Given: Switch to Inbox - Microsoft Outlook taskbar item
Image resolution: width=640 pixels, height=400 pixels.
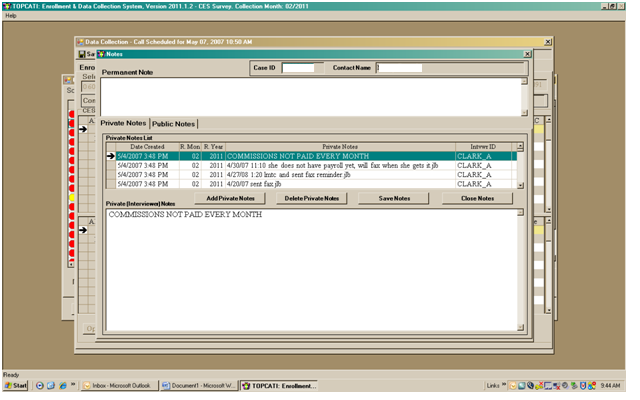Looking at the screenshot, I should 118,385.
